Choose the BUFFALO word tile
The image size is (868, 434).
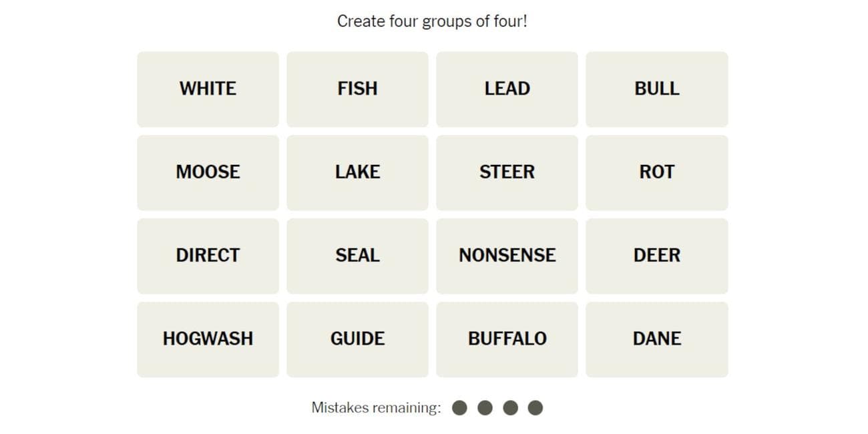(x=507, y=339)
